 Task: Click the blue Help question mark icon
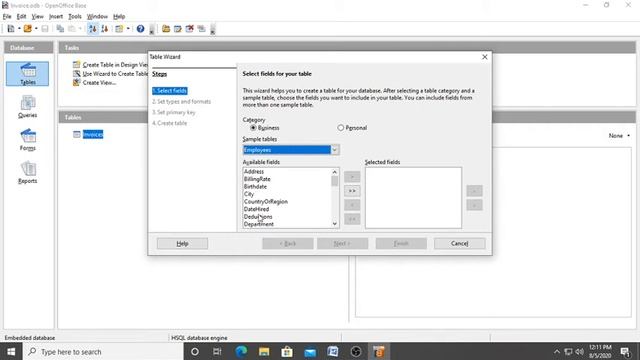click(140, 29)
